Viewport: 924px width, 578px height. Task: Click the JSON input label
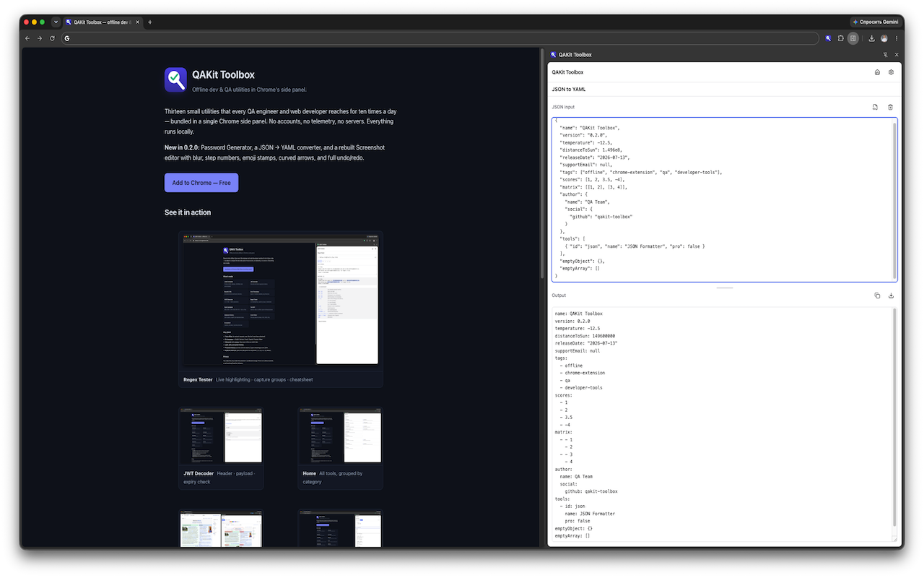pyautogui.click(x=564, y=107)
